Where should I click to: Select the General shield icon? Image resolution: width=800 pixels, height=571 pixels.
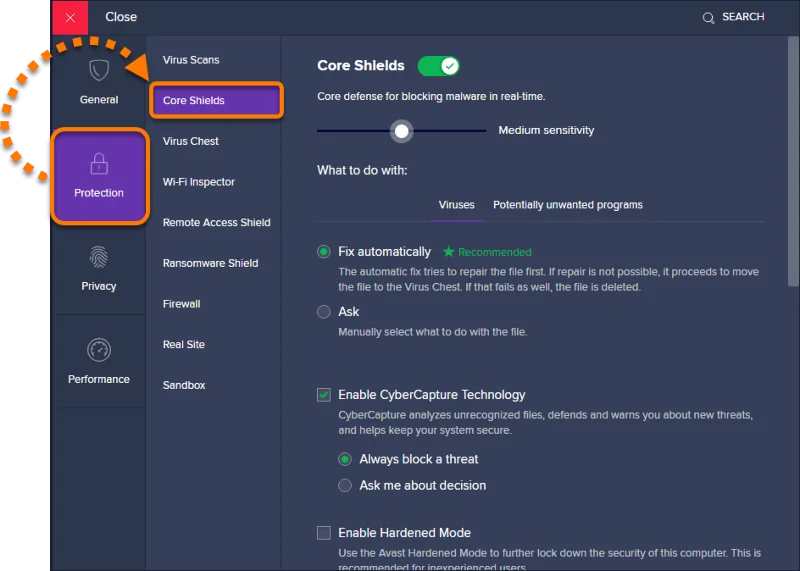99,70
